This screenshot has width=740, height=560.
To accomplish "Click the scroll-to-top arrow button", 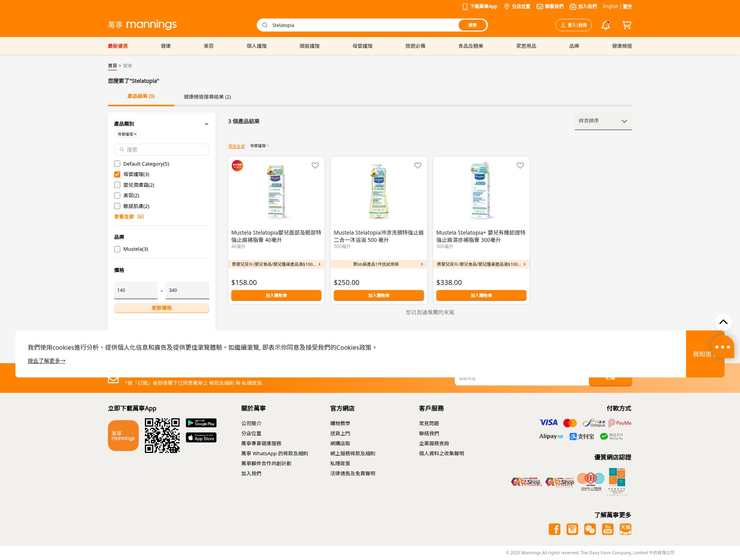I will (x=723, y=322).
